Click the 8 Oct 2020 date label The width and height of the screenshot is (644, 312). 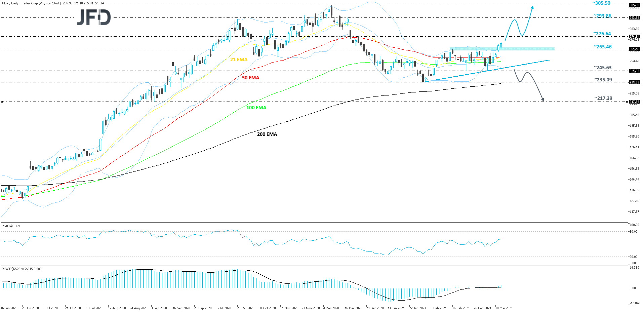[x=223, y=308]
